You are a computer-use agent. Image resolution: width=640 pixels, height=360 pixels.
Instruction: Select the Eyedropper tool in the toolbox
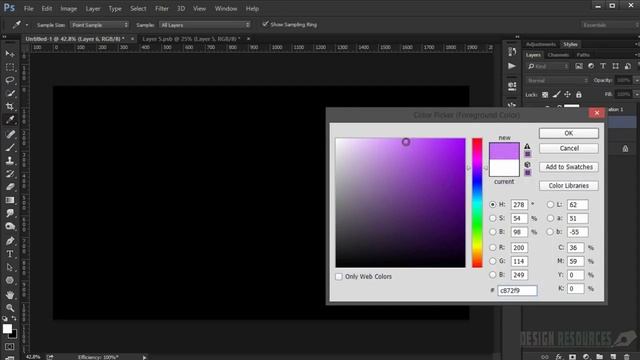click(x=10, y=120)
